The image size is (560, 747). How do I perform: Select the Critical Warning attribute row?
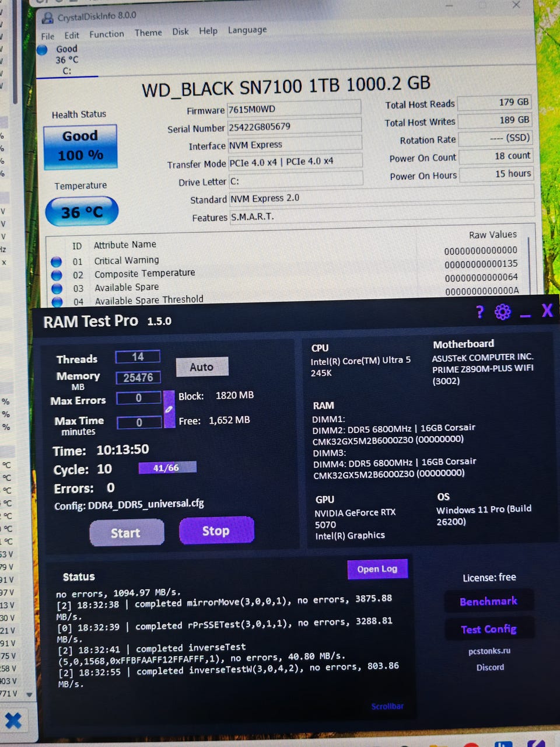click(x=286, y=256)
